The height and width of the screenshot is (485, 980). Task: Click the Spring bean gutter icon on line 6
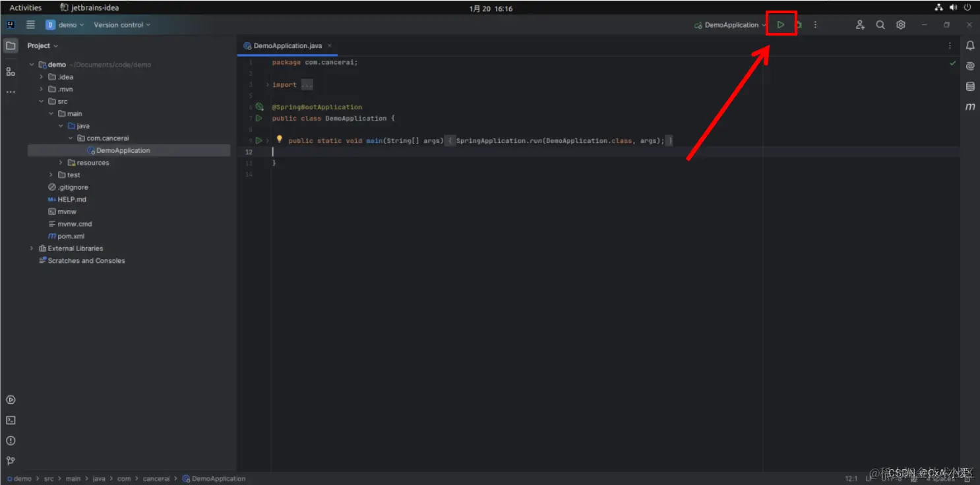point(259,107)
